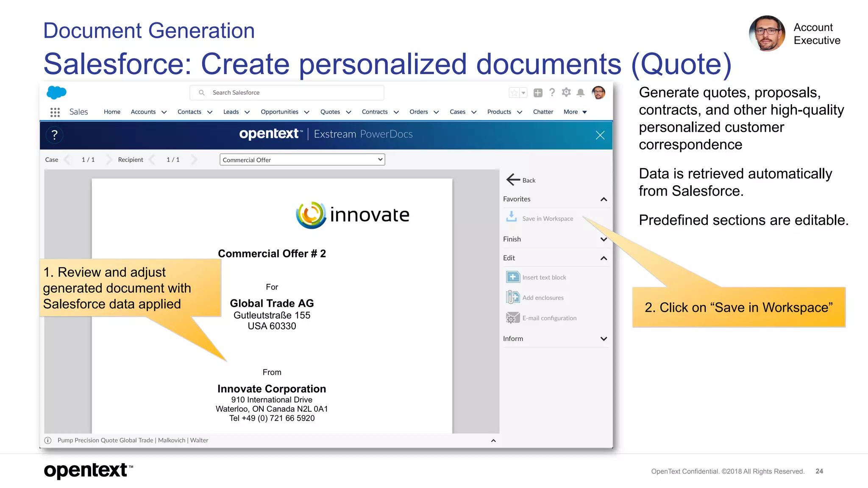Open the Leads tab dropdown chevron
This screenshot has height=488, width=868.
[247, 112]
